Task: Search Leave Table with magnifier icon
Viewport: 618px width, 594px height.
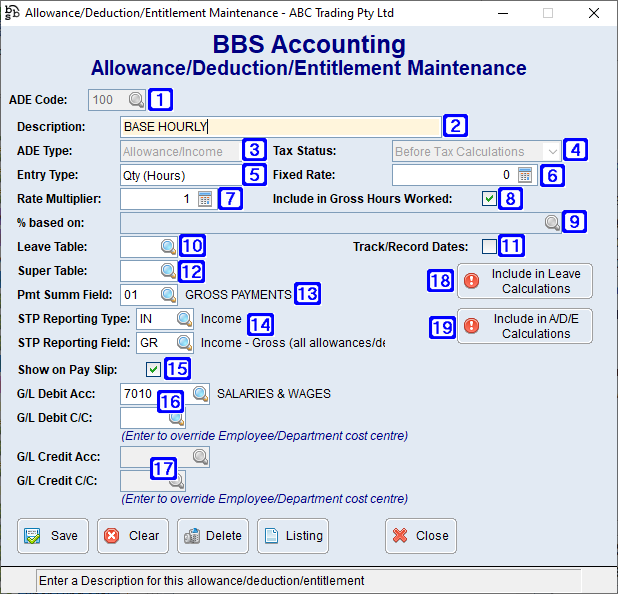Action: point(168,247)
